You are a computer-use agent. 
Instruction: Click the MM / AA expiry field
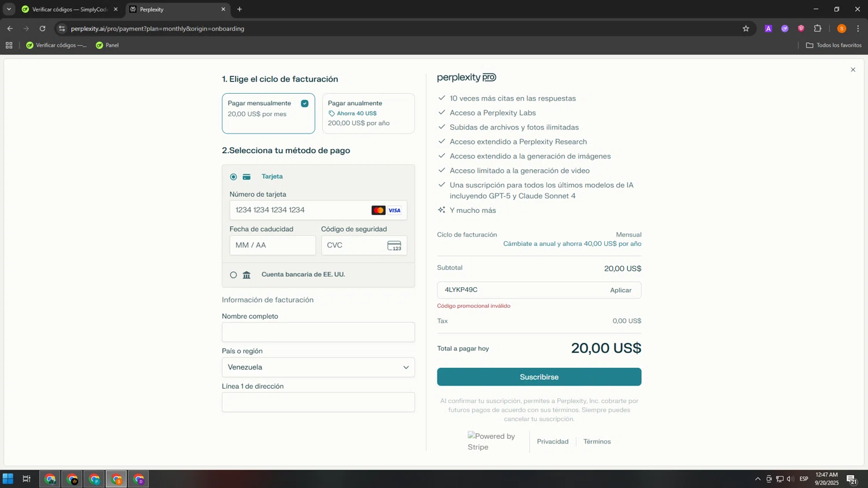[273, 245]
